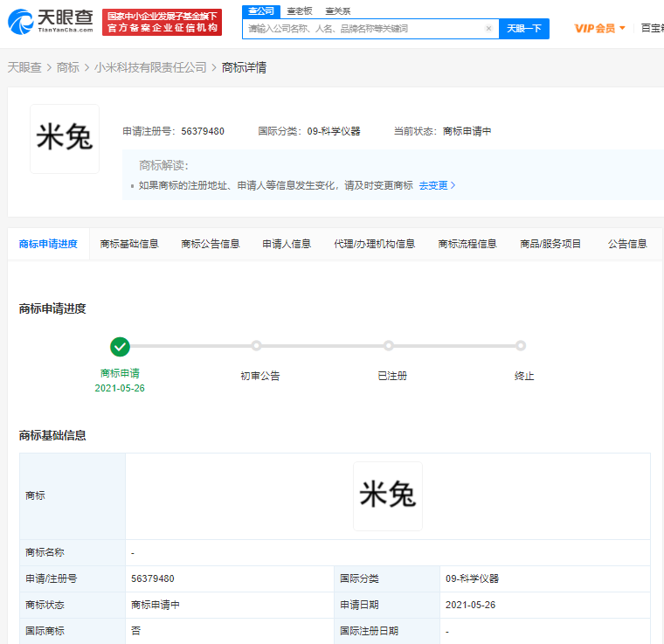Click the 米兔 trademark image in table
This screenshot has width=664, height=644.
point(388,496)
